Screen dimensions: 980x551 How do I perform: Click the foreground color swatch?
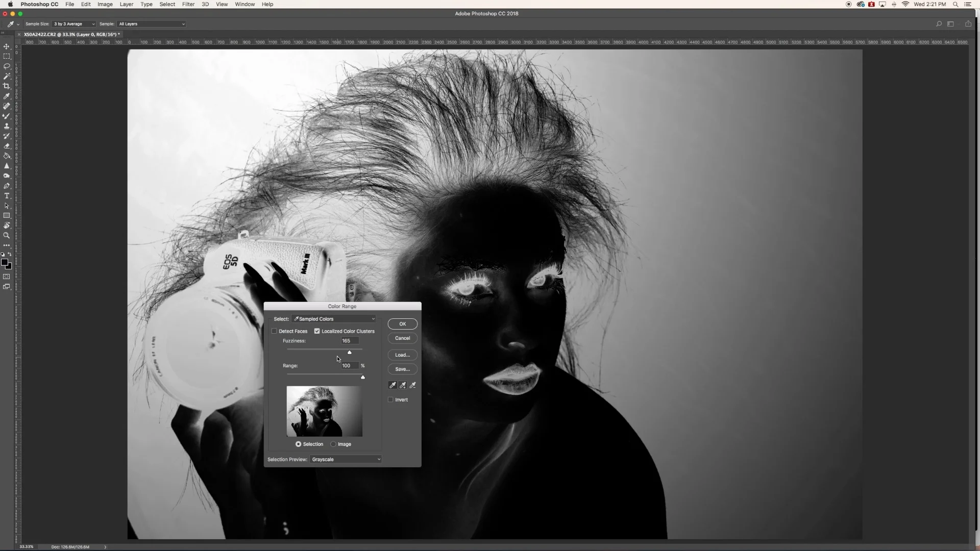(5, 262)
